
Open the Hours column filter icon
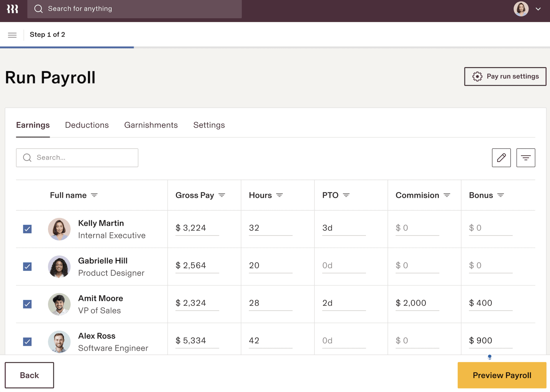(279, 195)
